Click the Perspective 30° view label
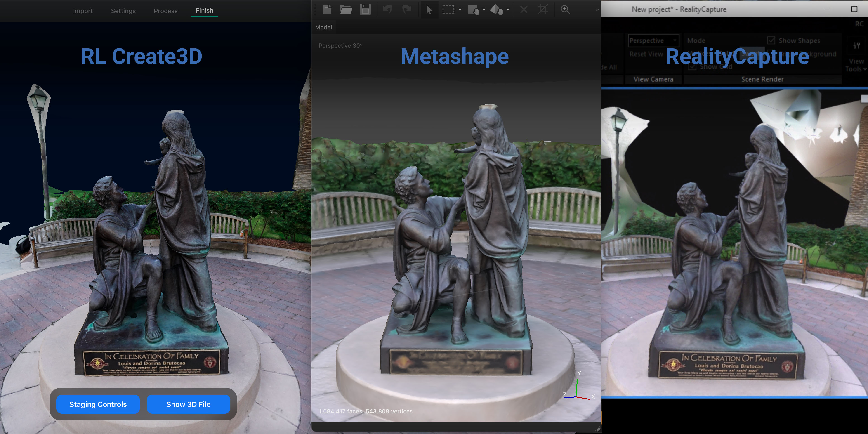 340,46
